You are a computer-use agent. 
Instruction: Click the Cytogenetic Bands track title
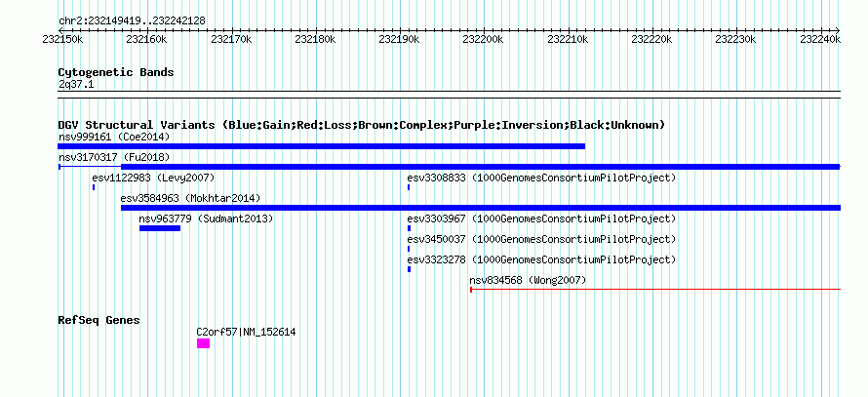[x=116, y=72]
